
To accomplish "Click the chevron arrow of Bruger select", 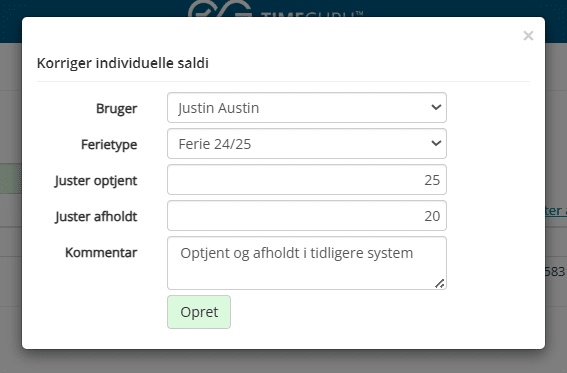I will pos(436,107).
